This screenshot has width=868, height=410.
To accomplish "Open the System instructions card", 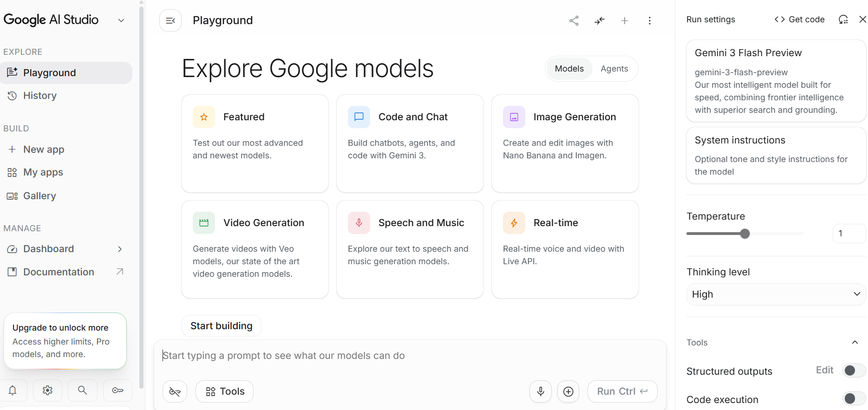I will coord(776,156).
